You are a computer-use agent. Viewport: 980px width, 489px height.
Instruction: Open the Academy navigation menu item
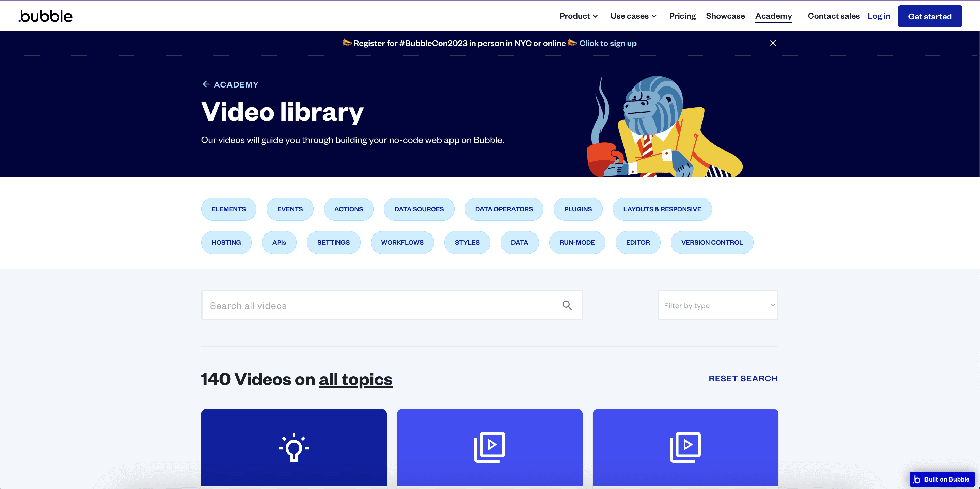pos(774,16)
